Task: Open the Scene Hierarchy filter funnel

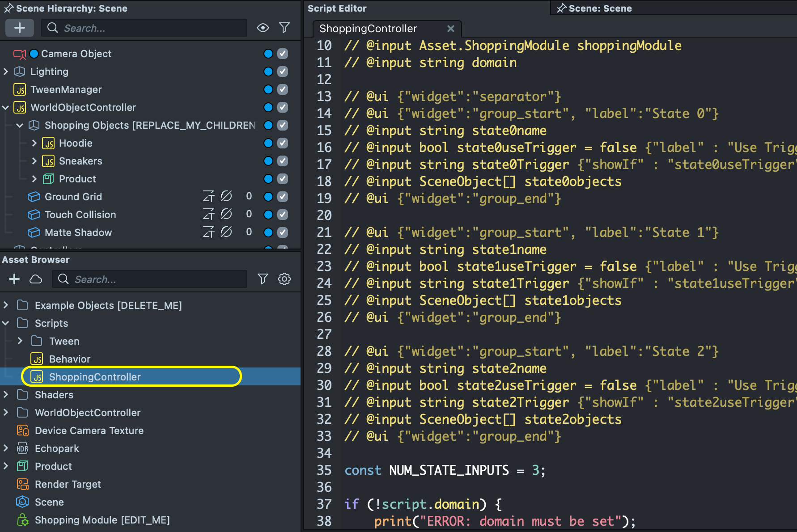Action: tap(284, 28)
